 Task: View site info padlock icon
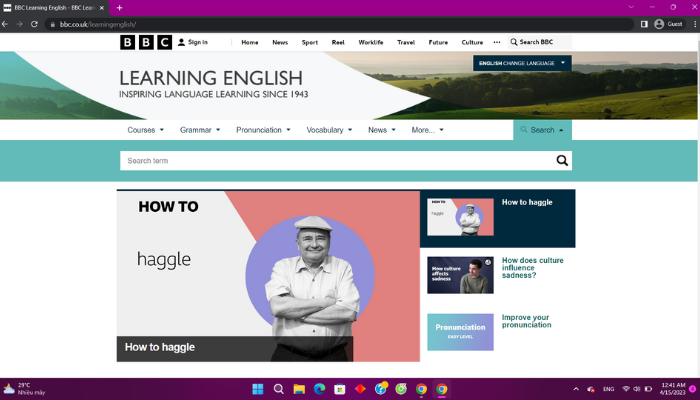click(x=53, y=25)
